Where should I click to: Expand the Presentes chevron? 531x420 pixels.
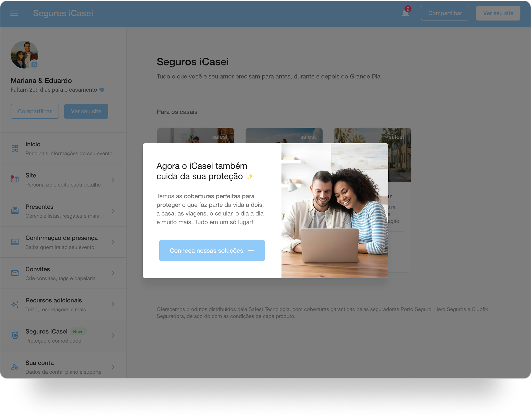pyautogui.click(x=113, y=211)
